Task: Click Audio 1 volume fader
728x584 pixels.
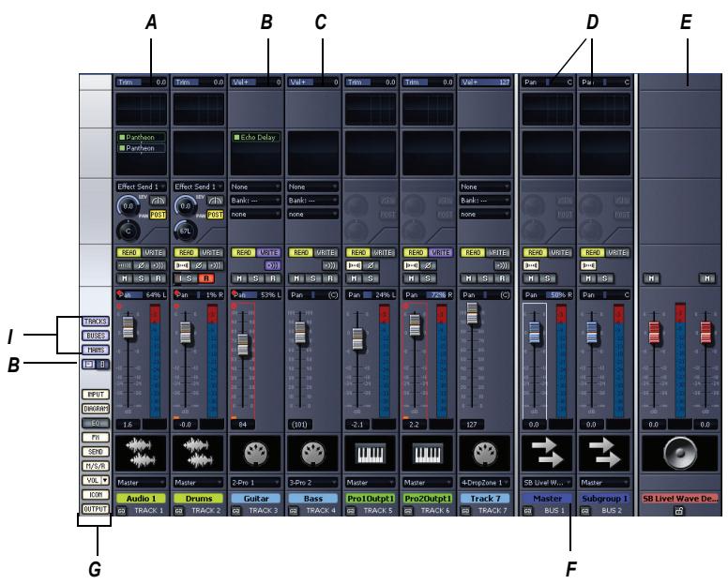Action: [x=129, y=327]
